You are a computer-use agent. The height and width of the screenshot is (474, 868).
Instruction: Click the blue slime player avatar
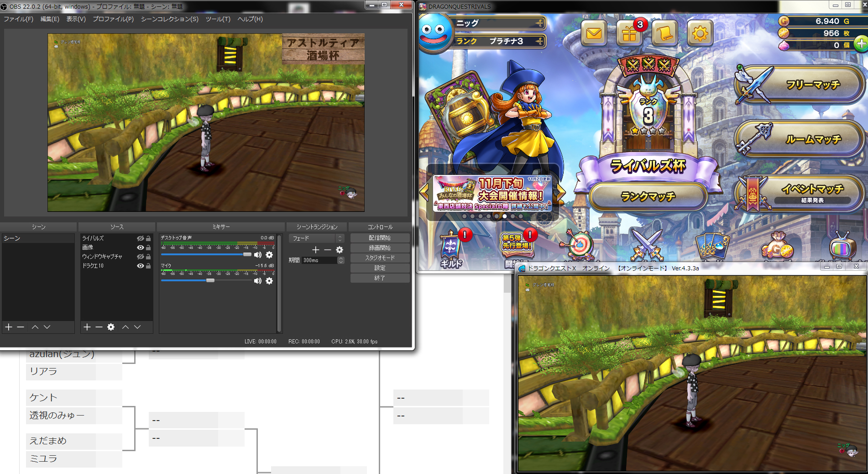point(434,32)
